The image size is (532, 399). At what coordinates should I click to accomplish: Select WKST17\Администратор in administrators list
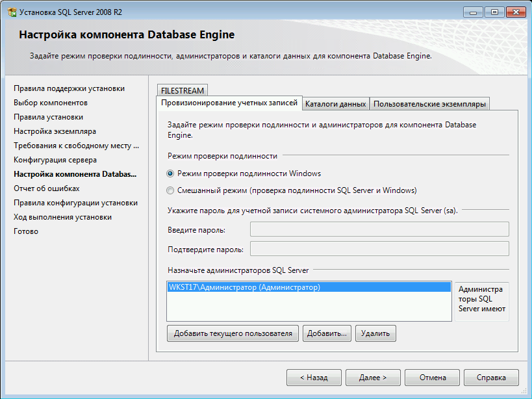[x=309, y=287]
